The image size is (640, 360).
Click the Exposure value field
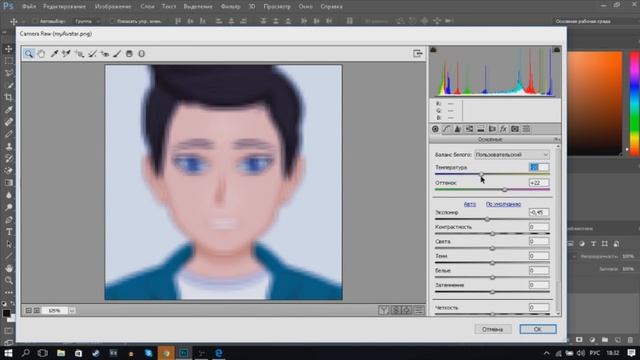(539, 212)
